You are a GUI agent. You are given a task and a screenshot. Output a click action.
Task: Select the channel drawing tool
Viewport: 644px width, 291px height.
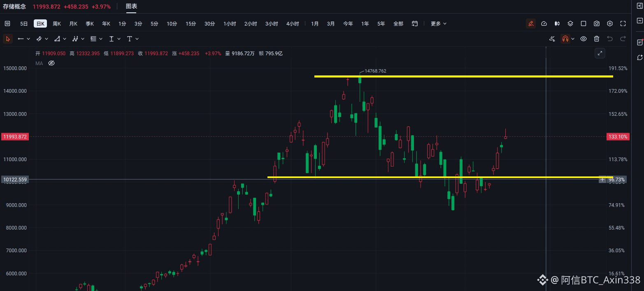tap(39, 39)
